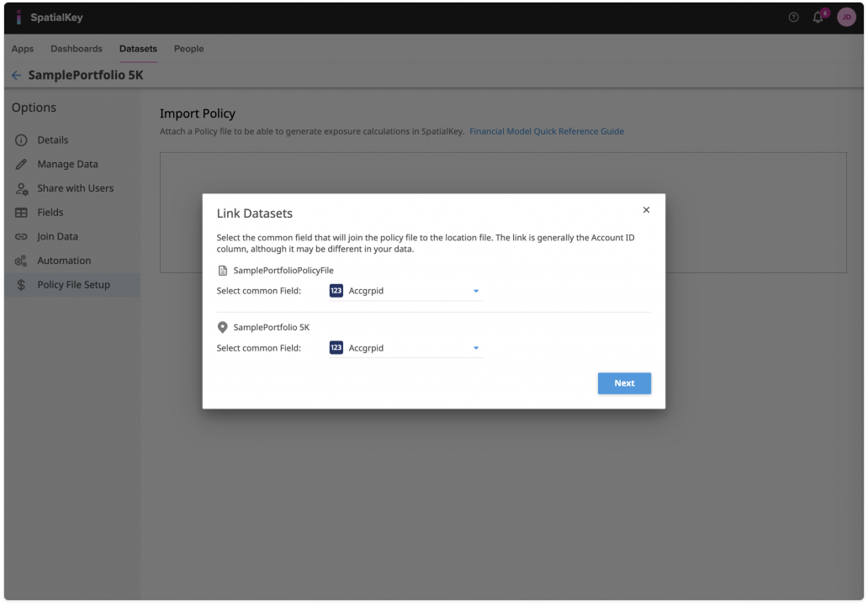Open Financial Model Quick Reference Guide link
The height and width of the screenshot is (606, 868).
[x=546, y=131]
